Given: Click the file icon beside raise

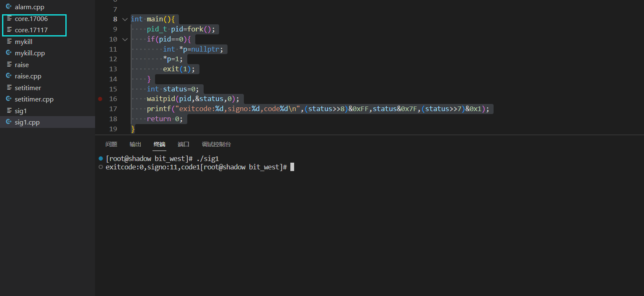Looking at the screenshot, I should (9, 65).
